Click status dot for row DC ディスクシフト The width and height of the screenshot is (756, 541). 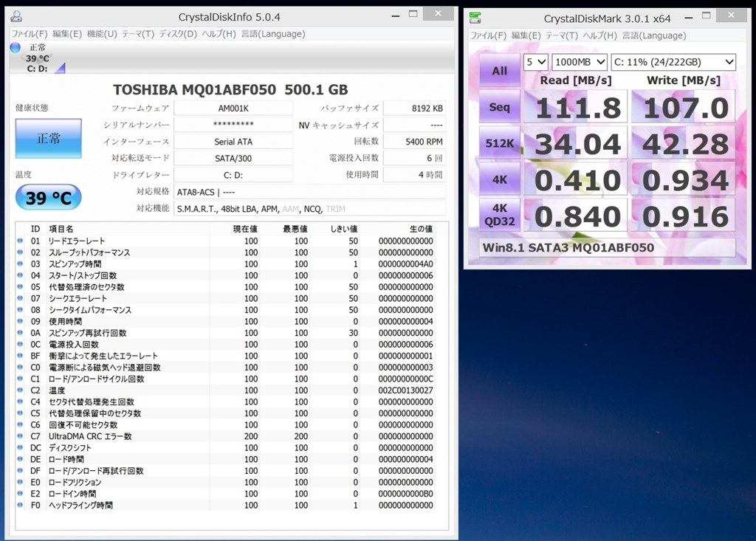click(x=20, y=447)
